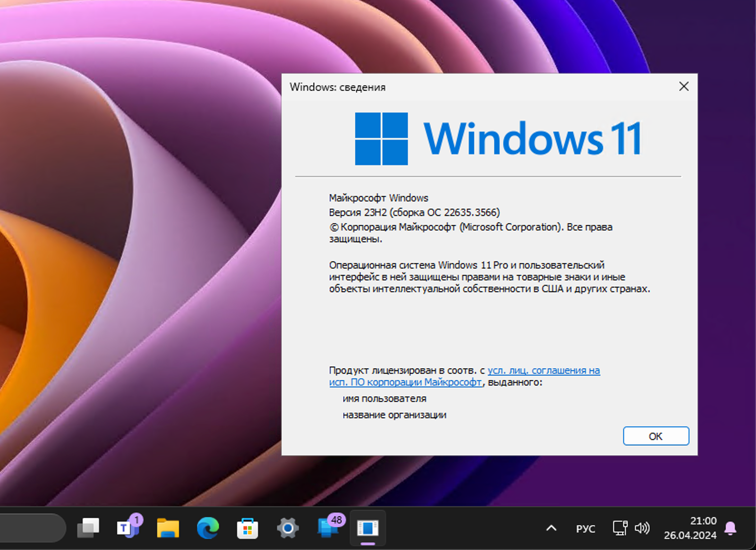Click the Windows 11 logo in the dialog
Screen dimensions: 756x550
(498, 139)
